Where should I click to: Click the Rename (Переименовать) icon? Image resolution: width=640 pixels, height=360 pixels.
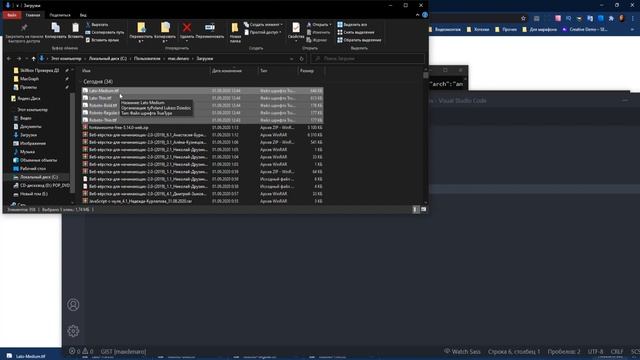tap(210, 27)
